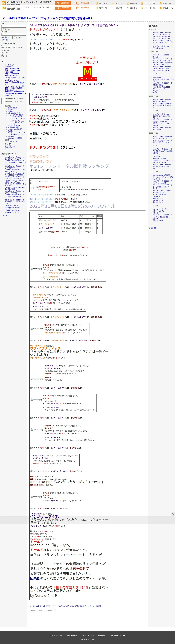
Task: Click musuka.png placeholder beside いつか出会う ぼくらをのせて
Action: click(x=41, y=482)
